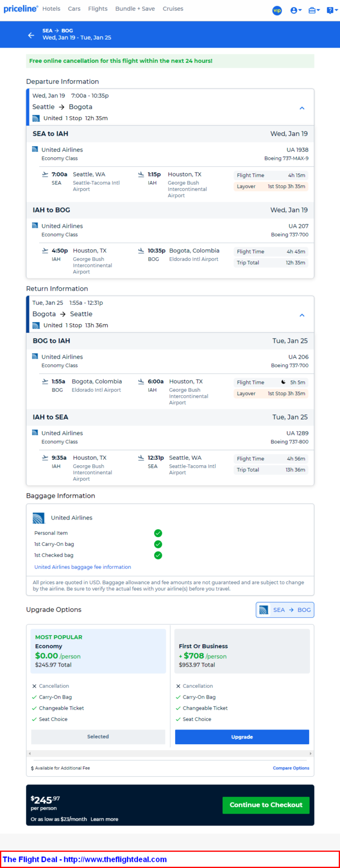
Task: Click the SEA to IAH segment header
Action: pyautogui.click(x=170, y=133)
